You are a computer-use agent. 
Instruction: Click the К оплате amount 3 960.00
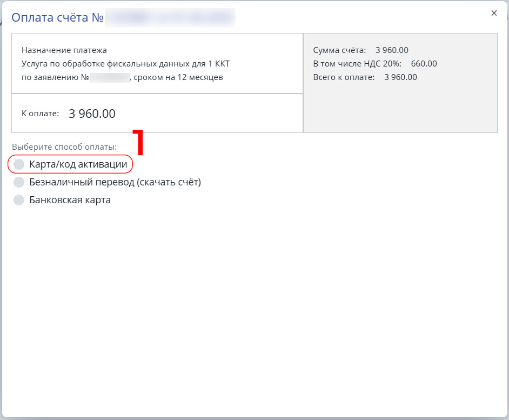point(92,114)
